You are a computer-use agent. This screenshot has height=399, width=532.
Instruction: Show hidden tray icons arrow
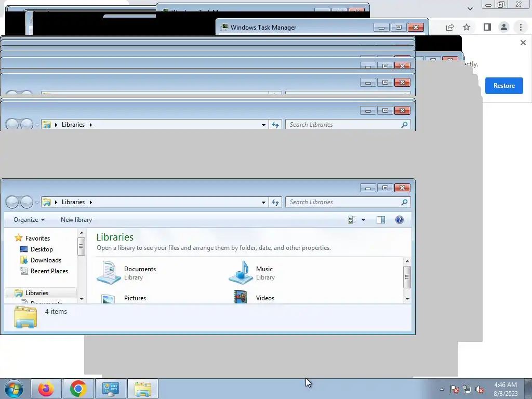[x=442, y=389]
